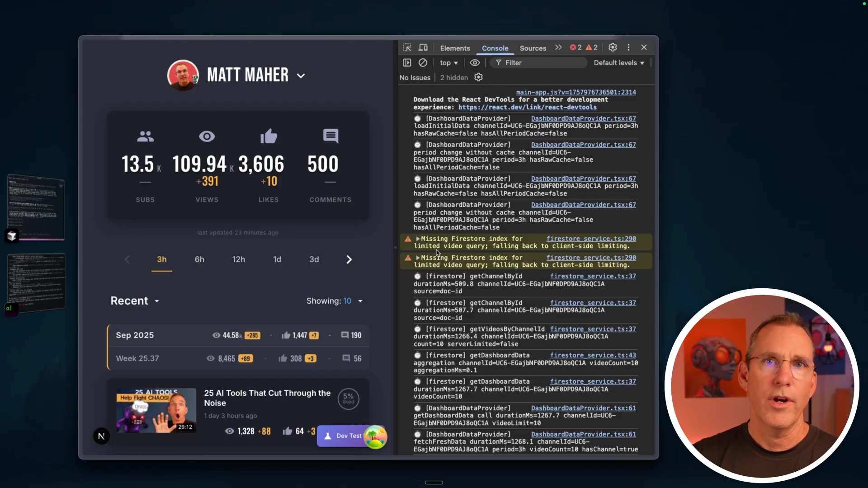This screenshot has width=868, height=488.
Task: Click the Week 25.37 comments icon
Action: pyautogui.click(x=346, y=358)
